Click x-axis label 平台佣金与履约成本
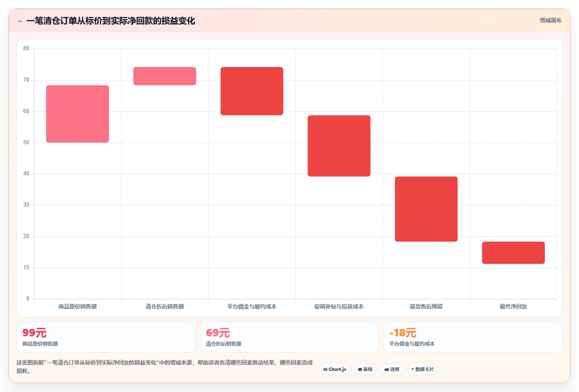 (252, 306)
